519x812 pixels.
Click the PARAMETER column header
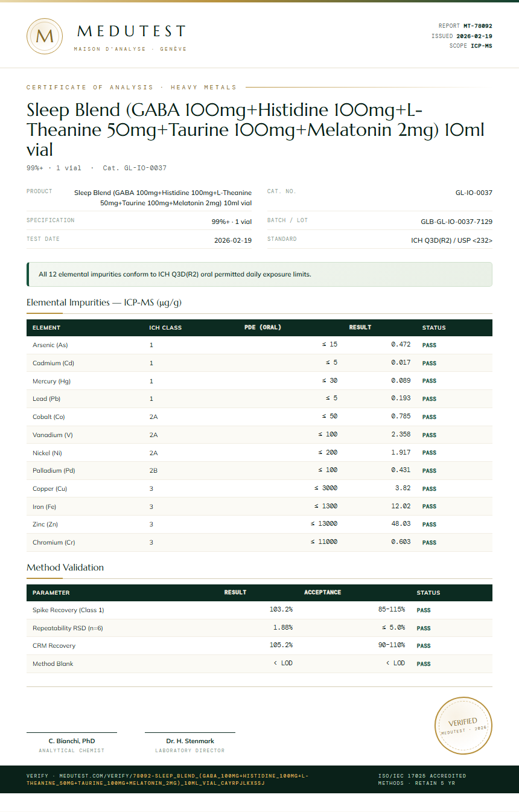[x=51, y=593]
